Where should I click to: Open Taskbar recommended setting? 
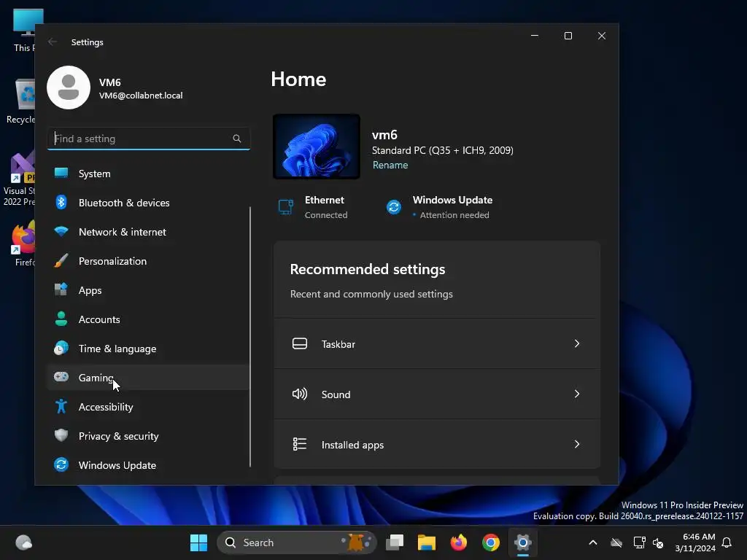click(437, 343)
